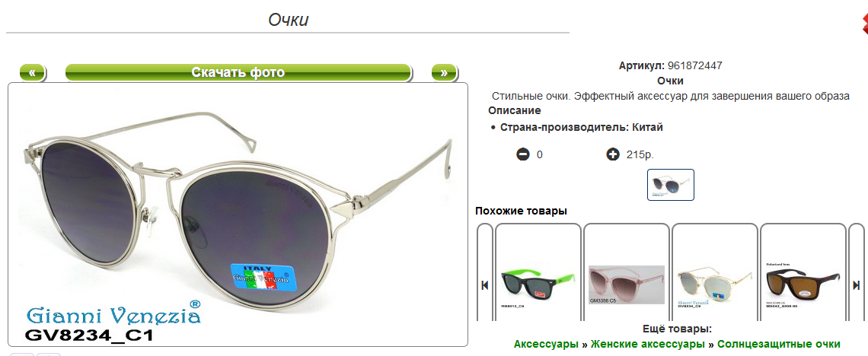Click the Похожие товары heading

coord(521,211)
